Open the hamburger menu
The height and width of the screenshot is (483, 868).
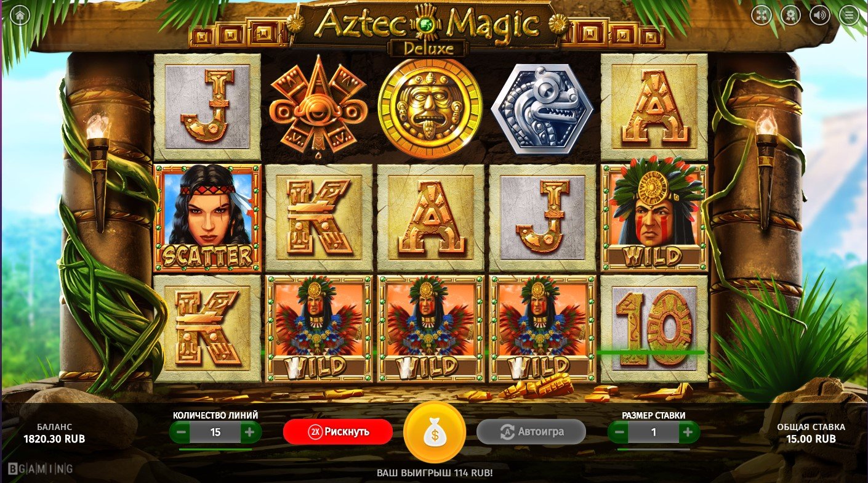click(849, 15)
